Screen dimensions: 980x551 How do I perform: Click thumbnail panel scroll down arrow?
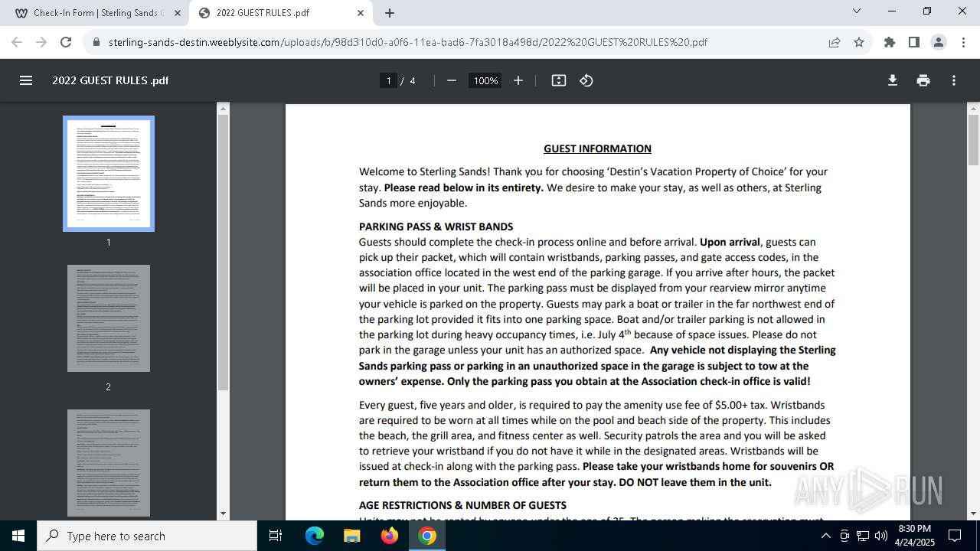click(223, 514)
